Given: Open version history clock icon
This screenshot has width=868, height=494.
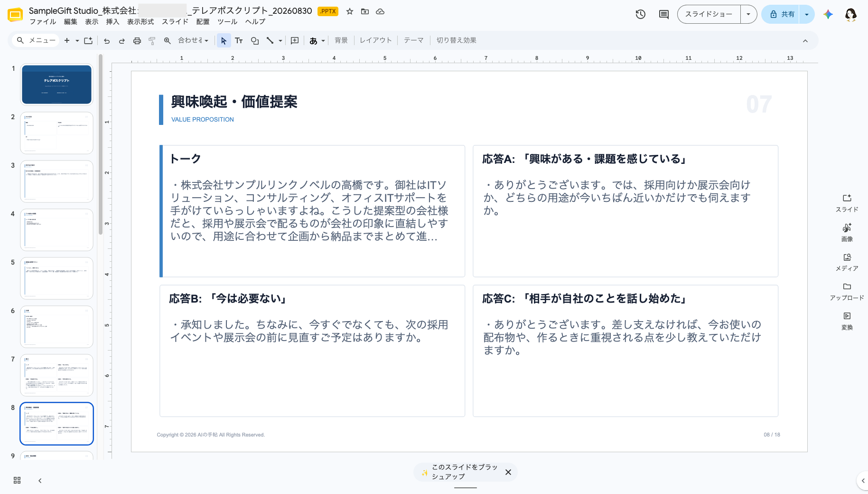Looking at the screenshot, I should coord(641,14).
